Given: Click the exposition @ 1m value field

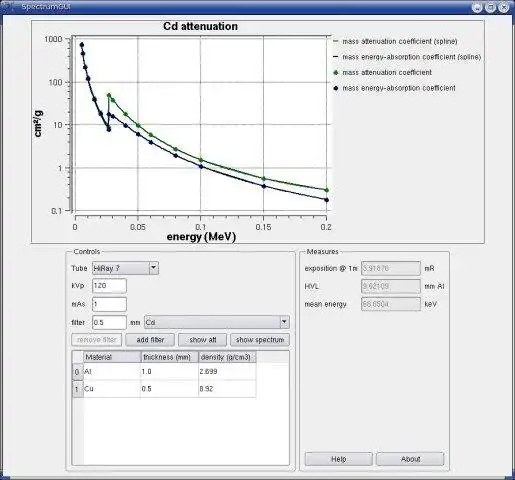Looking at the screenshot, I should click(391, 268).
